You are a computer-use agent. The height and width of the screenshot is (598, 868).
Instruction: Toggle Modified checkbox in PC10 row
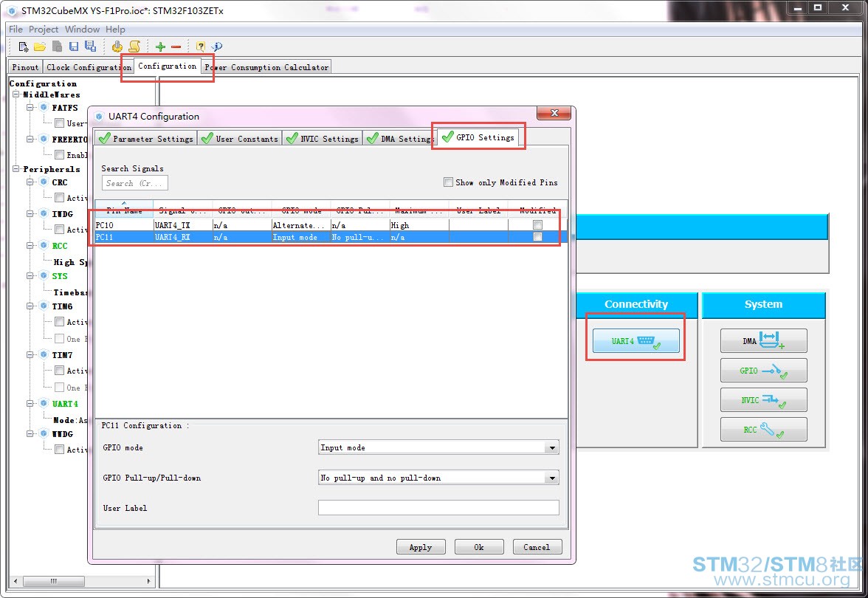pyautogui.click(x=537, y=224)
